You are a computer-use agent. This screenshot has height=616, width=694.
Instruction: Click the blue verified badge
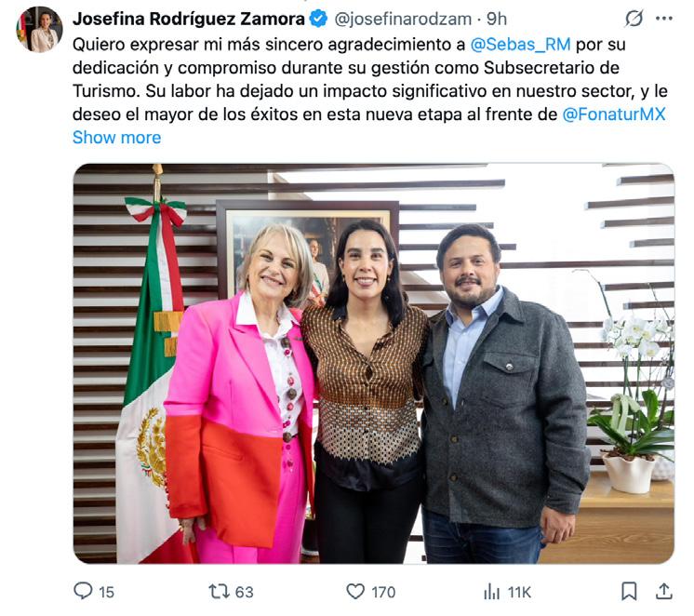[x=318, y=19]
